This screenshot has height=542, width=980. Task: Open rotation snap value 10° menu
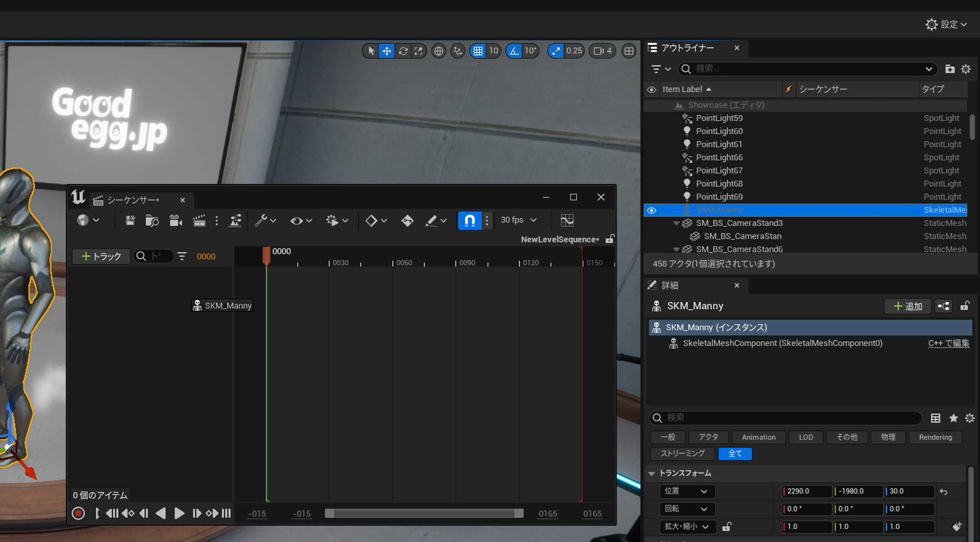pos(530,50)
